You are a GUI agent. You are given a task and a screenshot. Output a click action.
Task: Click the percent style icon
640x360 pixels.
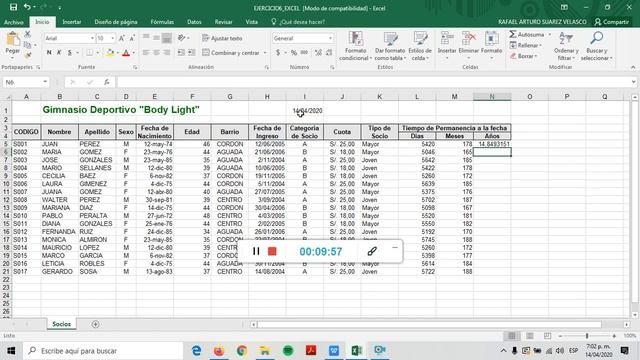[294, 53]
